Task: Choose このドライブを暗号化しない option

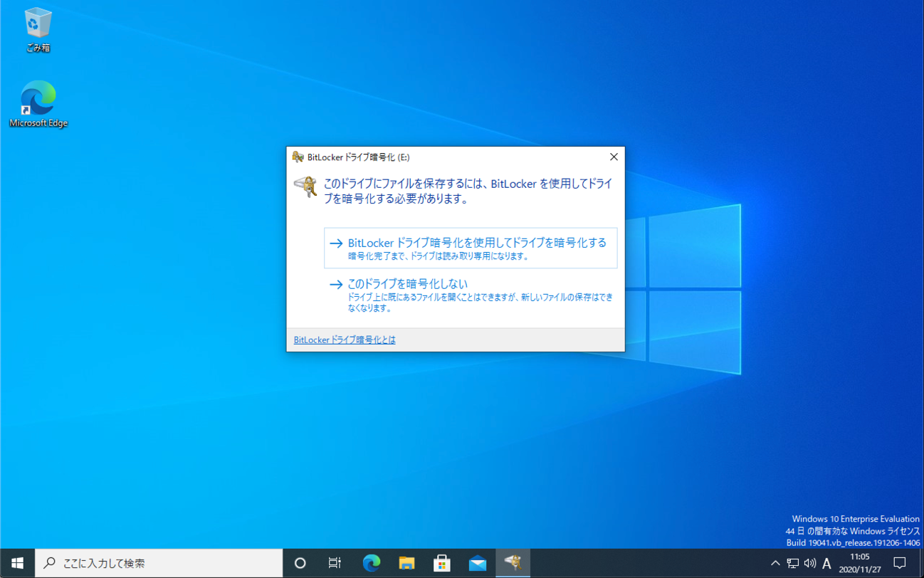Action: tap(471, 295)
